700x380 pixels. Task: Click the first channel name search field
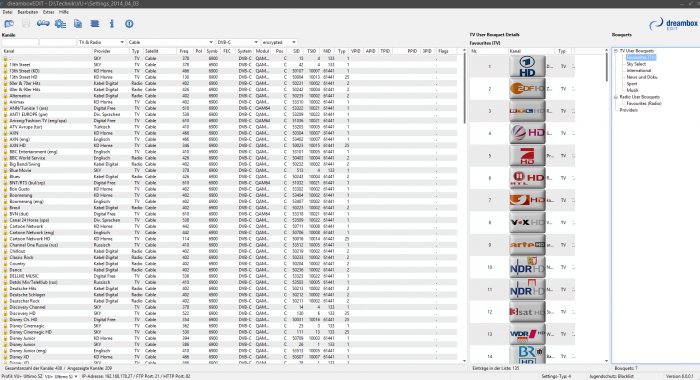(20, 42)
